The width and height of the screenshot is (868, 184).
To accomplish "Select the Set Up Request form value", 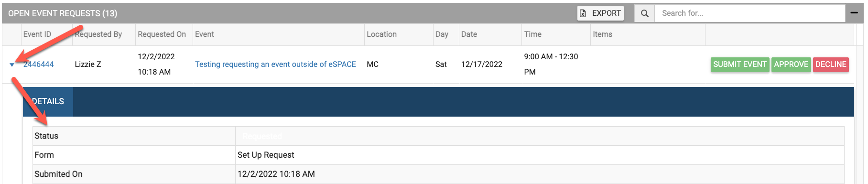I will coord(266,155).
